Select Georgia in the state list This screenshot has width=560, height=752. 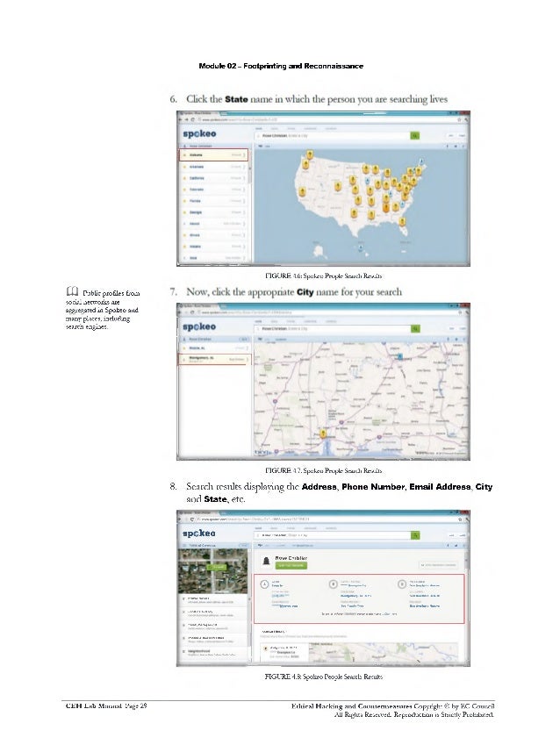click(213, 212)
